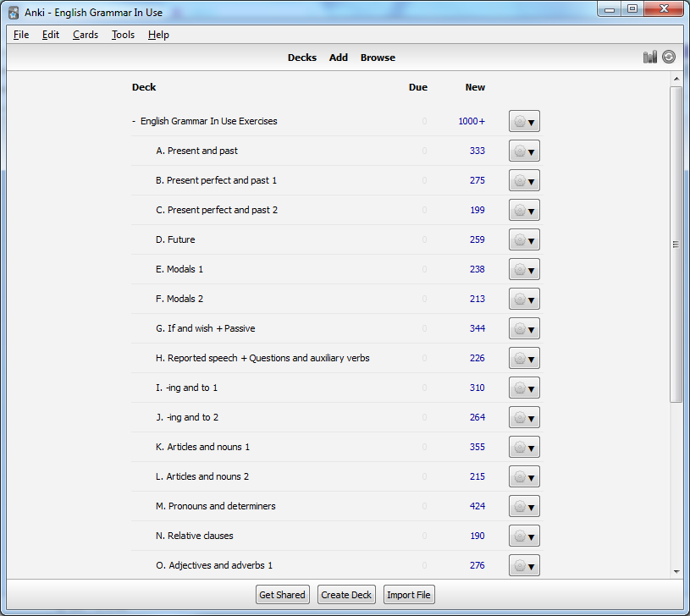
Task: Select the J. -ing and to 2 deck
Action: click(x=187, y=417)
